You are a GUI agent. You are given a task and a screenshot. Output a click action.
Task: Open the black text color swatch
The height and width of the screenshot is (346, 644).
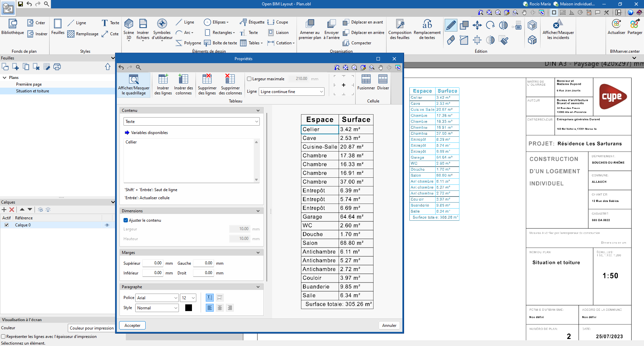point(189,308)
